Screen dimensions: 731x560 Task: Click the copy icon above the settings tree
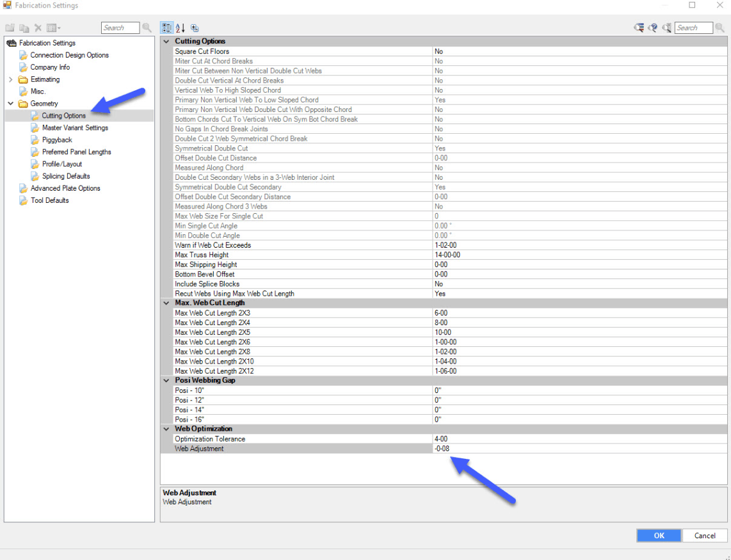coord(24,28)
